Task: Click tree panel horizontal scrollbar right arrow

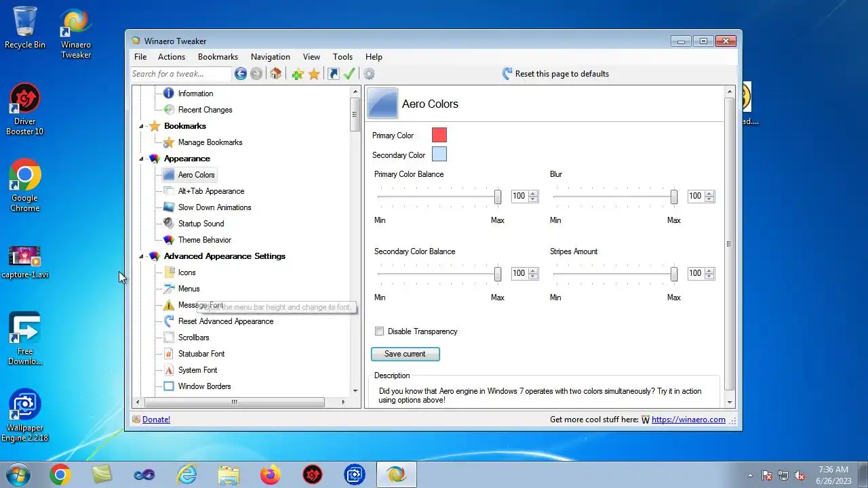Action: 342,402
